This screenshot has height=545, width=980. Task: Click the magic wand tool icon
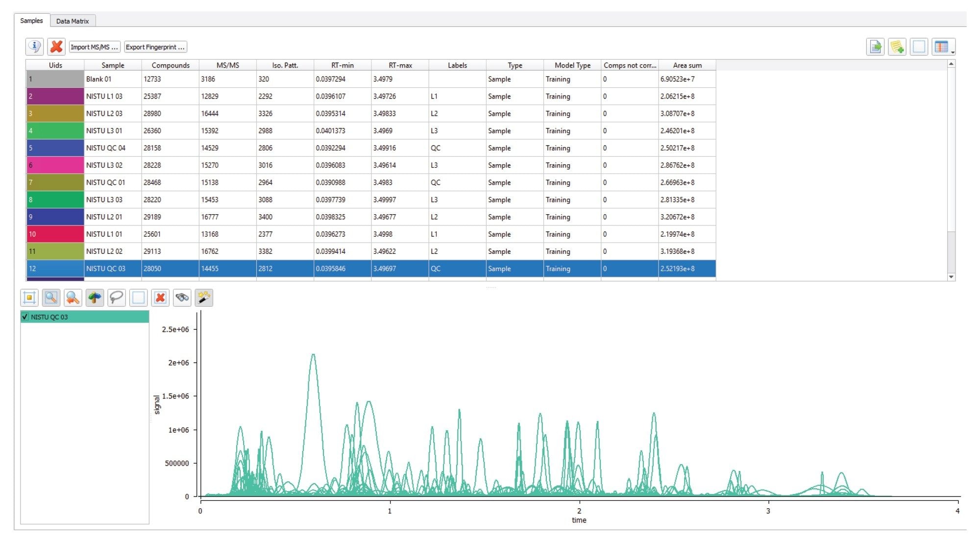204,297
